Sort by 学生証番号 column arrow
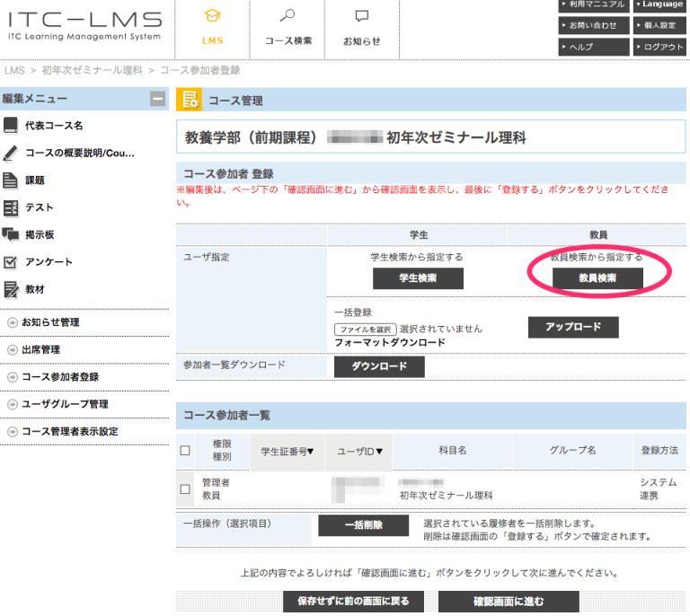The image size is (690, 616). click(311, 452)
